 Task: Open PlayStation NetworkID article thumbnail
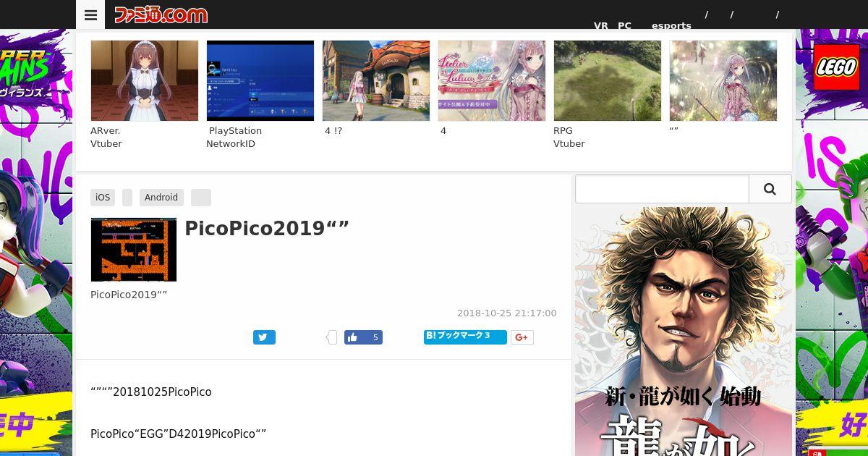click(x=260, y=80)
